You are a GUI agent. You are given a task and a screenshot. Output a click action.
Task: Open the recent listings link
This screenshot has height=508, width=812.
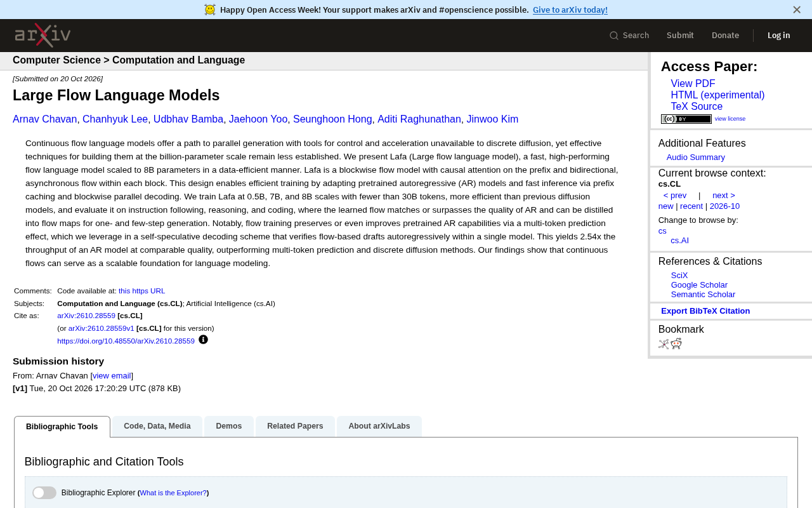pyautogui.click(x=691, y=206)
